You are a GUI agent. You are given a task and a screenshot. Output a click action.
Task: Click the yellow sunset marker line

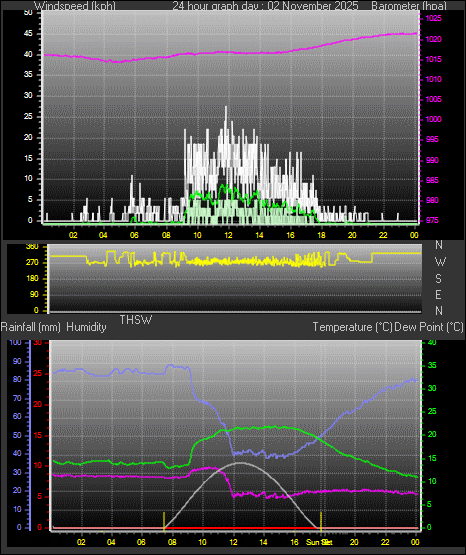click(321, 521)
